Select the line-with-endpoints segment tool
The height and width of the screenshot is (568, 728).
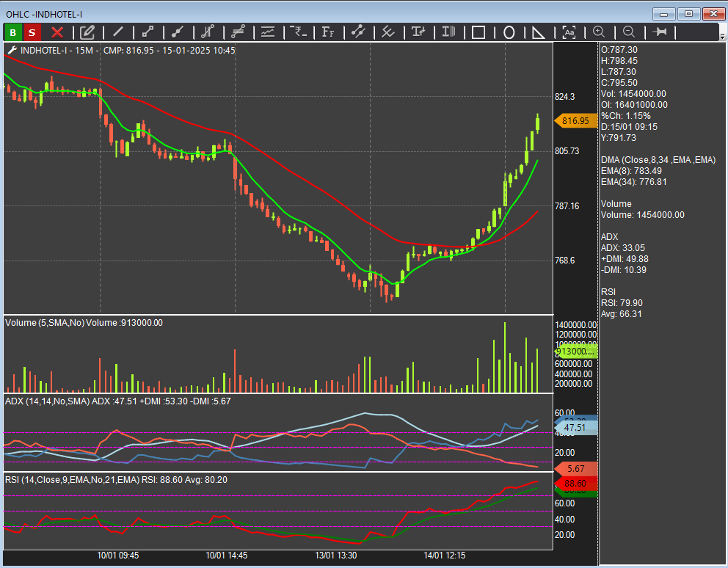[148, 32]
